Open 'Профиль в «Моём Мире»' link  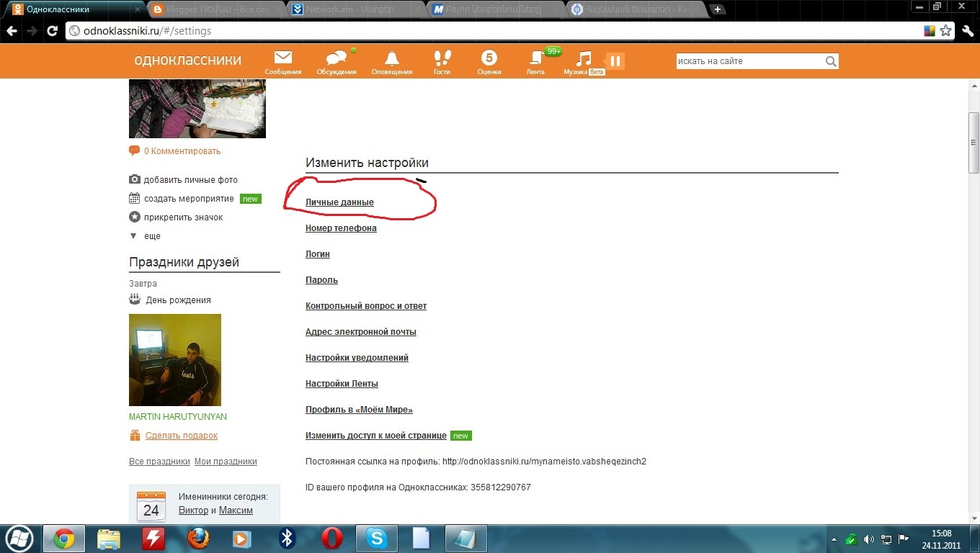click(x=359, y=410)
